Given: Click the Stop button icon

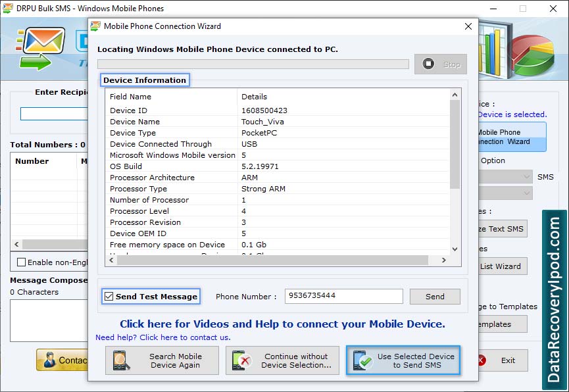Looking at the screenshot, I should 428,64.
